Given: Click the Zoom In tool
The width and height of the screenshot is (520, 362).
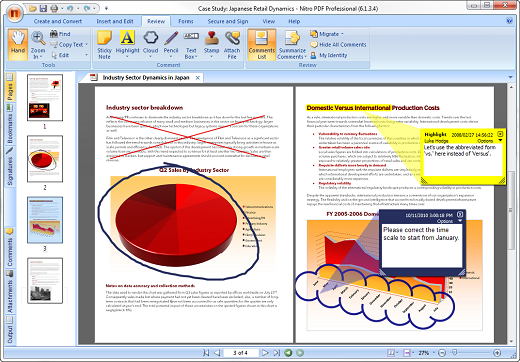Looking at the screenshot, I should click(x=38, y=45).
